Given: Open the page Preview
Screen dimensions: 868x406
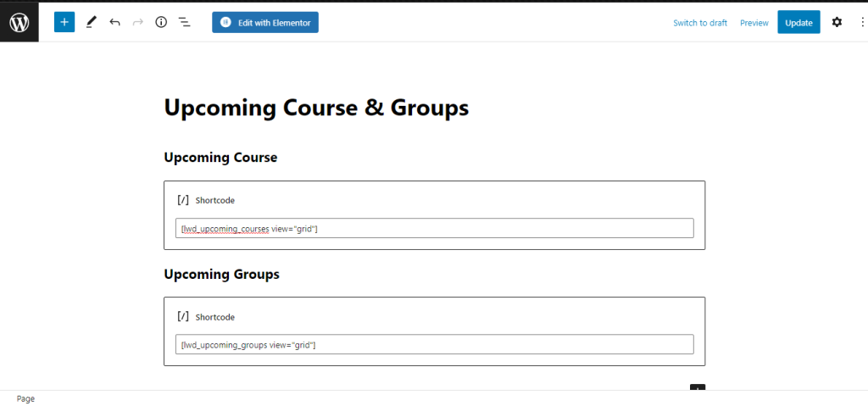Looking at the screenshot, I should click(x=754, y=23).
